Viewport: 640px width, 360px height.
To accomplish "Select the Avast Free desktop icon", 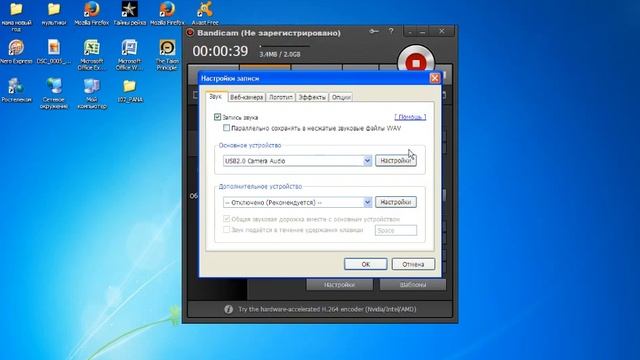I will [205, 13].
